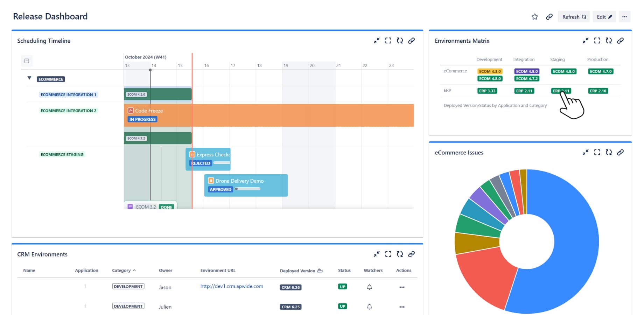The image size is (644, 315).
Task: Toggle watching on Julien's environment row
Action: pyautogui.click(x=369, y=307)
